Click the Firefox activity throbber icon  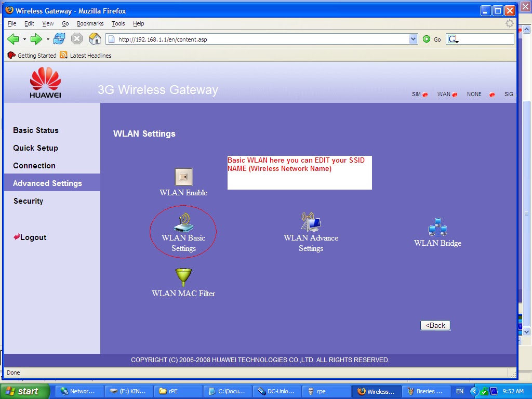click(x=510, y=23)
